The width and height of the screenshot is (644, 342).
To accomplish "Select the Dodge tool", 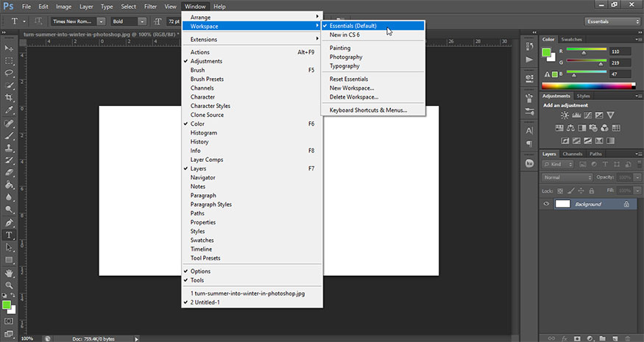I will pos(9,210).
